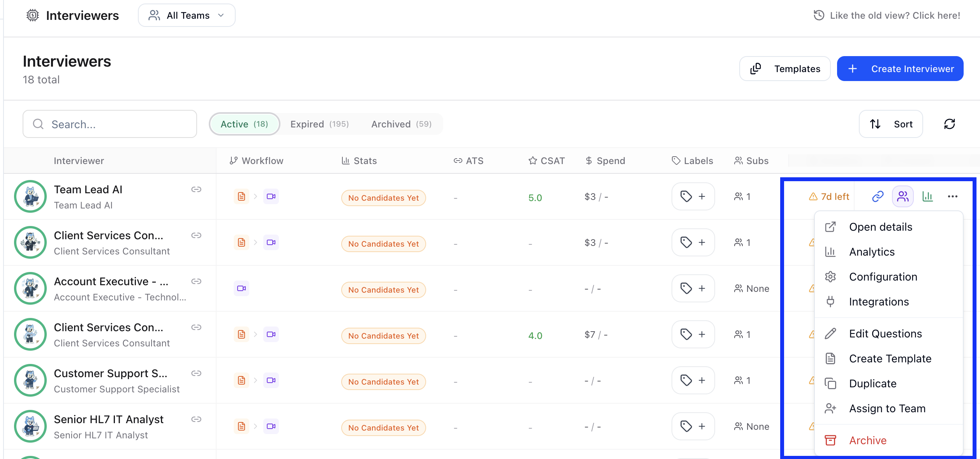Add label to Account Executive row
This screenshot has width=980, height=459.
click(x=693, y=288)
